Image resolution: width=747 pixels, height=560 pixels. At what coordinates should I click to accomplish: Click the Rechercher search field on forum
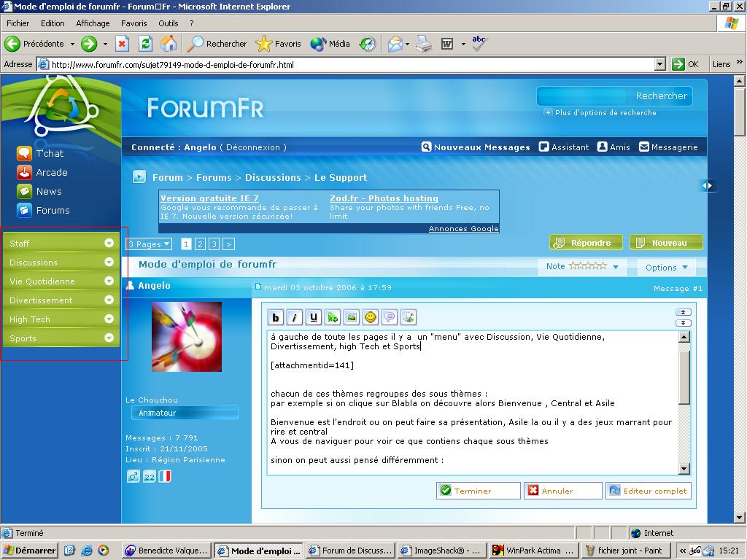click(584, 96)
